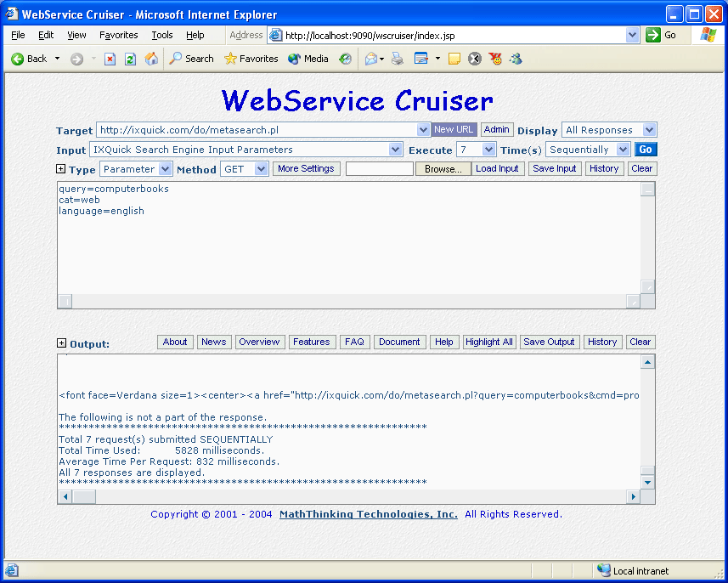The image size is (728, 583).
Task: Follow the MathThinking Technologies, Inc. link
Action: click(x=368, y=514)
